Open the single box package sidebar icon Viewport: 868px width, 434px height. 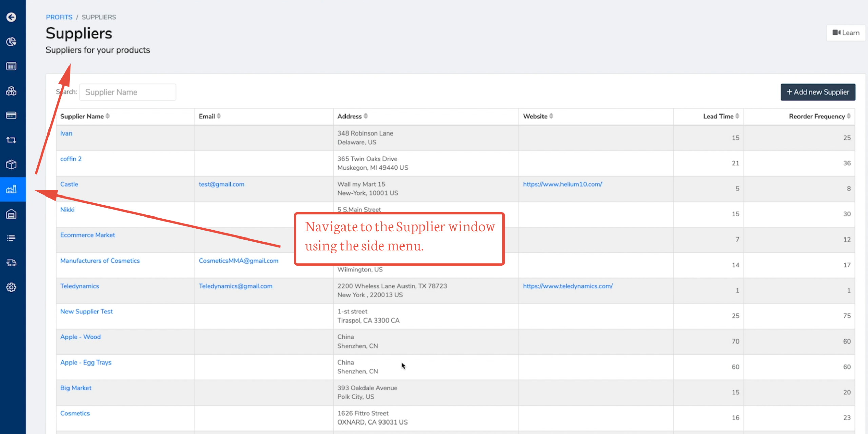[x=11, y=165]
